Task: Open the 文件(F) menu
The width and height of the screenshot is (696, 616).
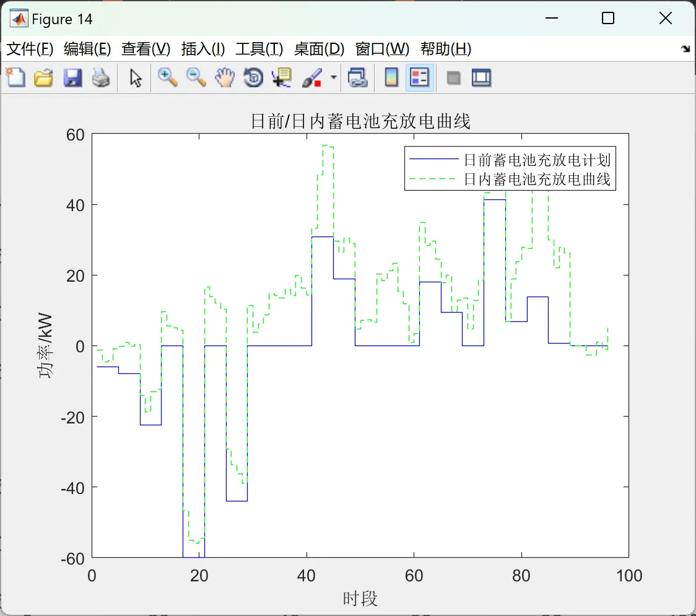Action: click(x=30, y=49)
